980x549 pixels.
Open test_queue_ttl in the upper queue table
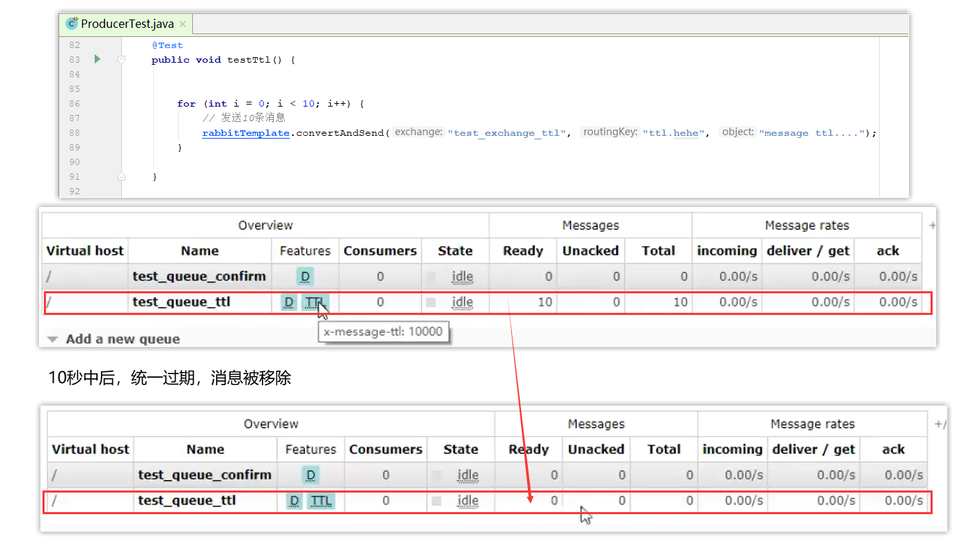pyautogui.click(x=181, y=302)
